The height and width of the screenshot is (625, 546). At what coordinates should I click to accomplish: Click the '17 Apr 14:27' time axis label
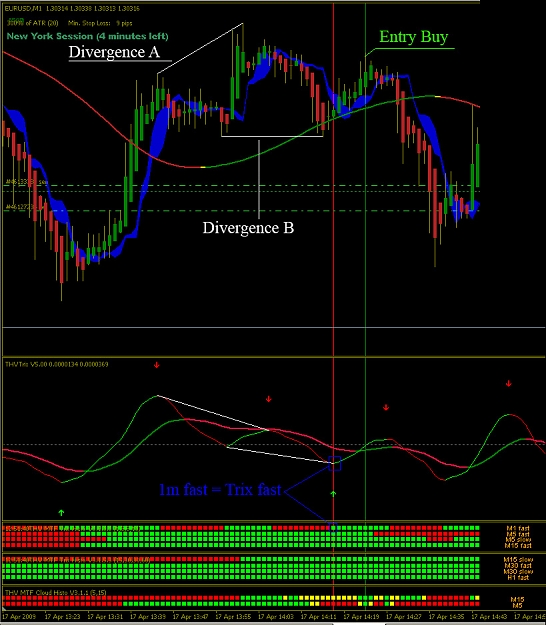click(x=403, y=617)
